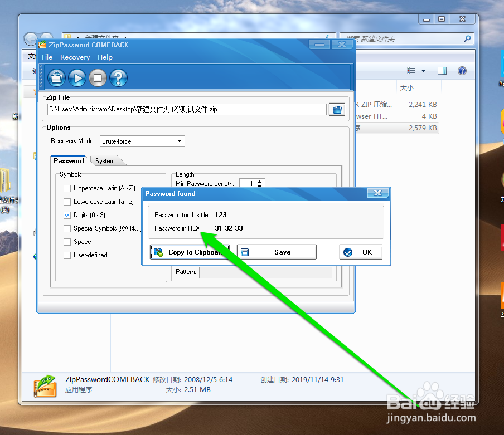Enable the Space checkbox

tap(67, 242)
